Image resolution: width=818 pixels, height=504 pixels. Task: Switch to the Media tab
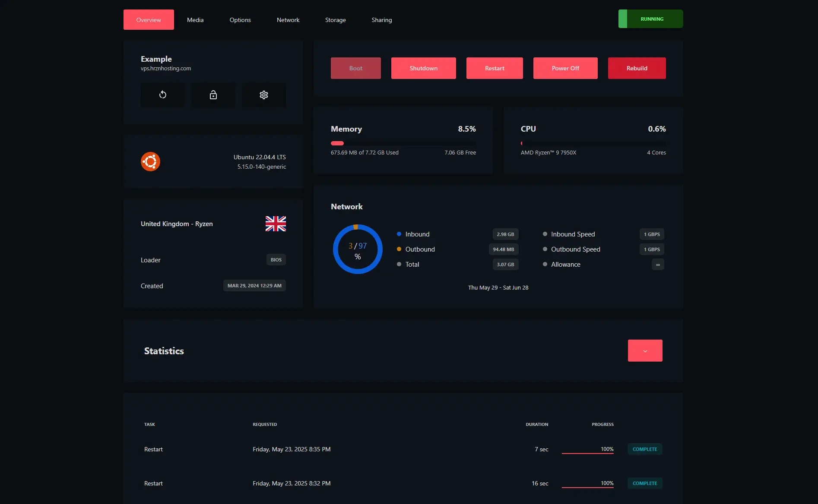pyautogui.click(x=195, y=20)
